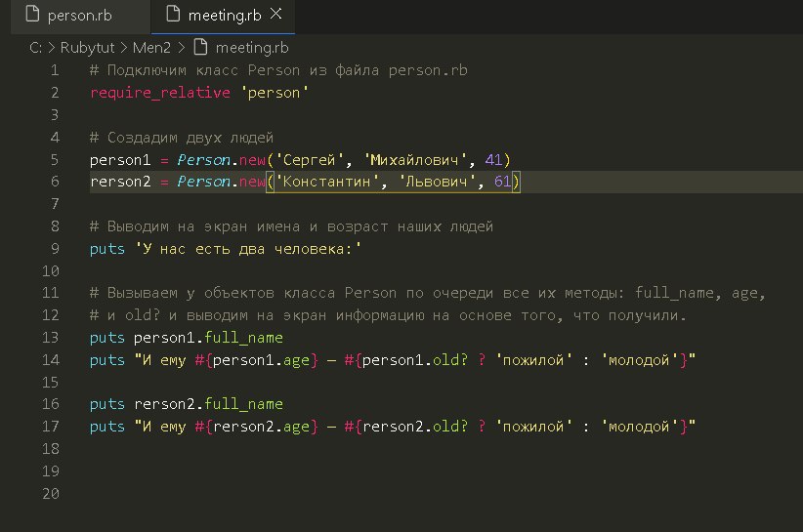
Task: Click the person.rb tab file icon
Action: pos(32,14)
